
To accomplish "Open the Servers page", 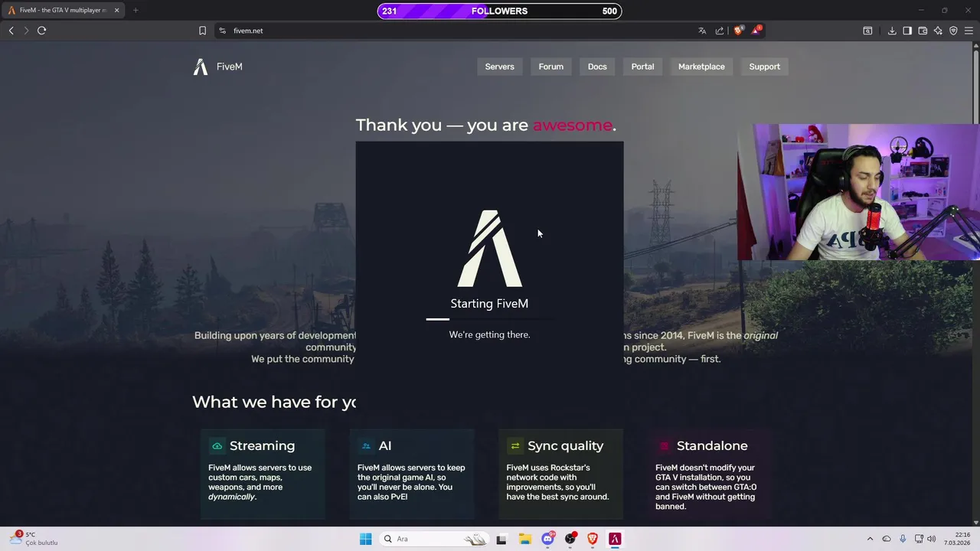I will [x=499, y=67].
